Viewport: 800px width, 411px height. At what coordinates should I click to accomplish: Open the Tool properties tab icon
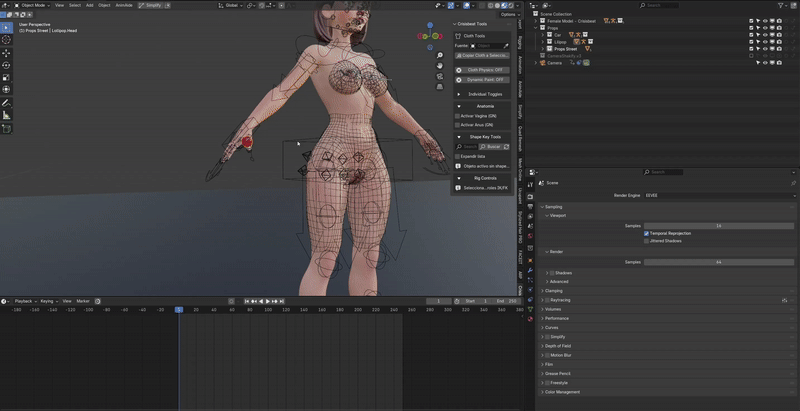pyautogui.click(x=530, y=185)
